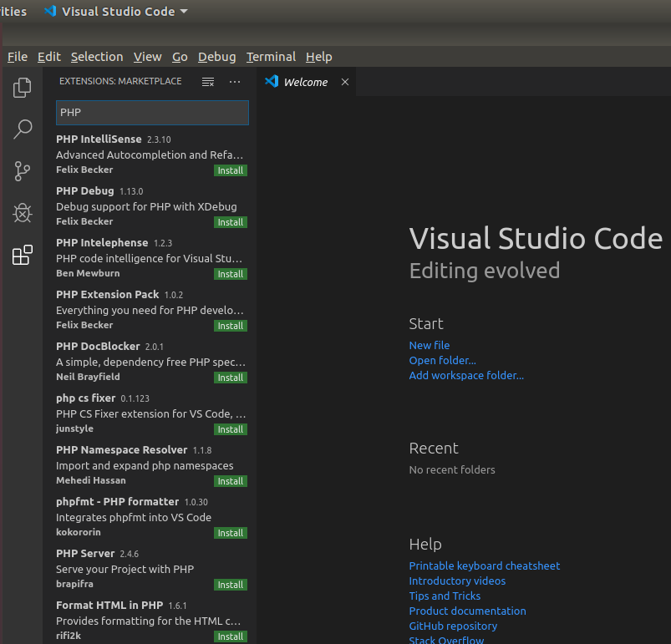Viewport: 671px width, 644px height.
Task: Select the PHP DocBlocker title
Action: (x=98, y=346)
